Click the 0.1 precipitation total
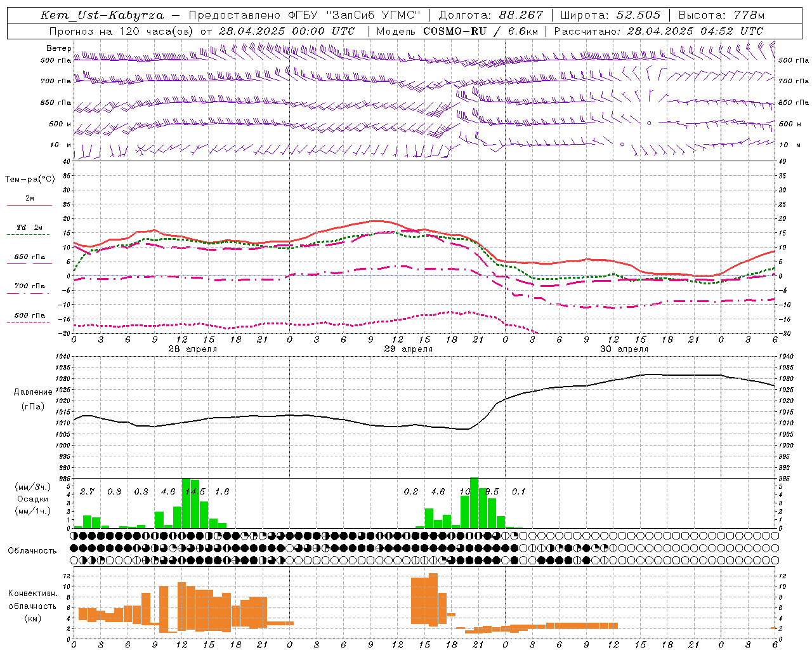Screen dimensions: 812x650 click(x=519, y=491)
